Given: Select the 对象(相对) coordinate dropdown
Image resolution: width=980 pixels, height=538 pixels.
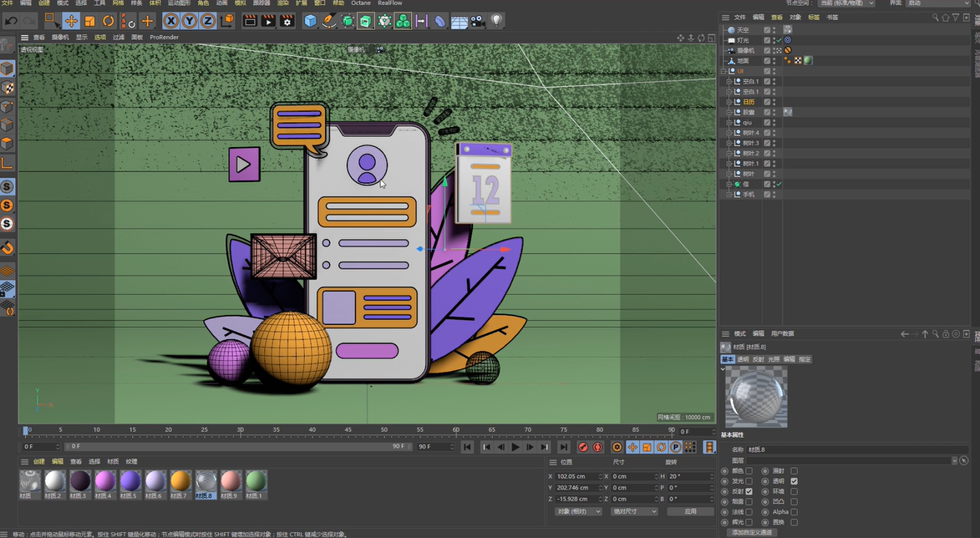Looking at the screenshot, I should point(577,511).
